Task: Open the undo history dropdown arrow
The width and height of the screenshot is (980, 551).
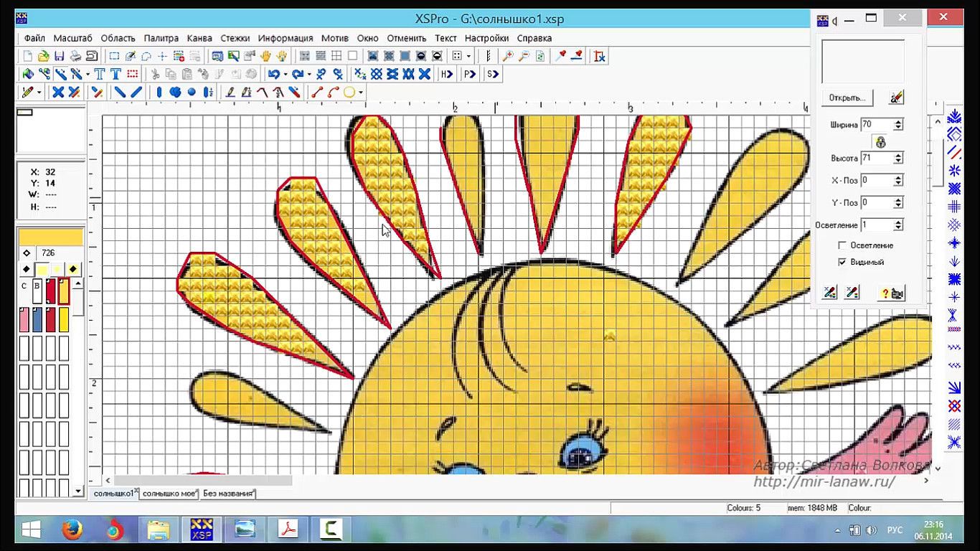Action: click(285, 74)
